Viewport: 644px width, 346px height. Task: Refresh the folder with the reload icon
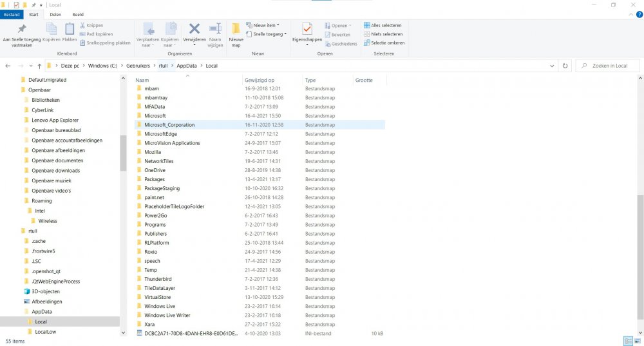tap(565, 66)
